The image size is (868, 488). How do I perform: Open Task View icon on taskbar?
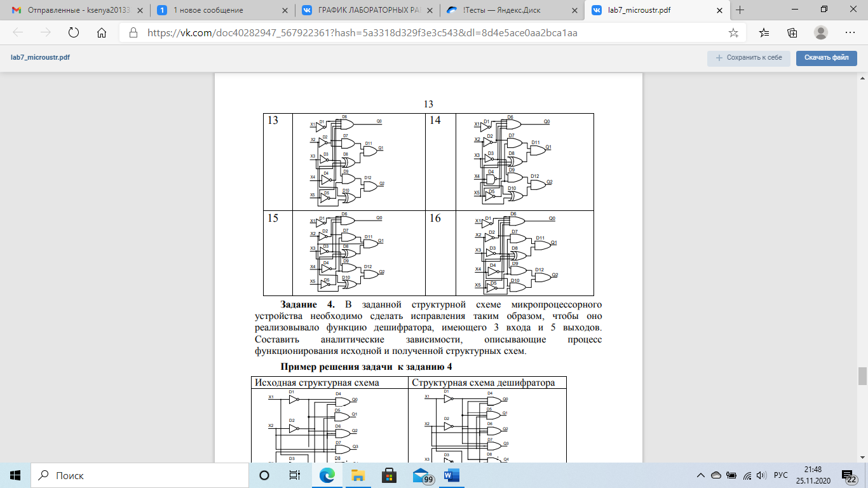tap(295, 475)
